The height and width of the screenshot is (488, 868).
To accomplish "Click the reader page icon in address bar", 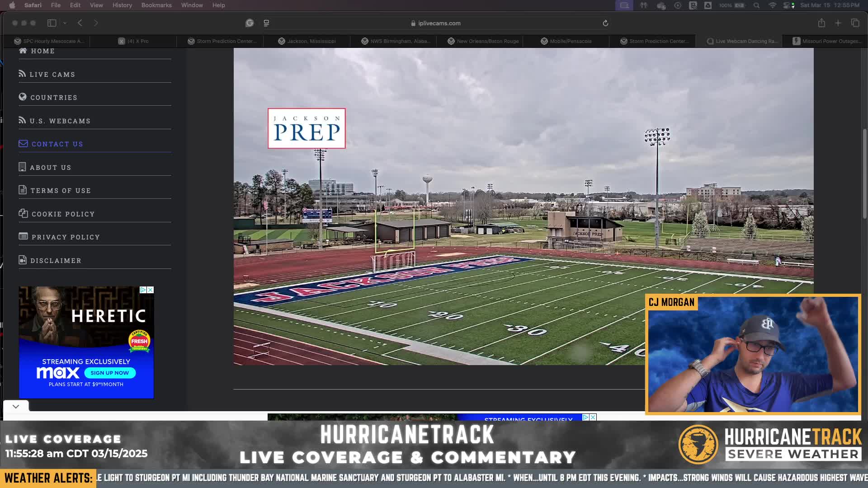I will [266, 23].
